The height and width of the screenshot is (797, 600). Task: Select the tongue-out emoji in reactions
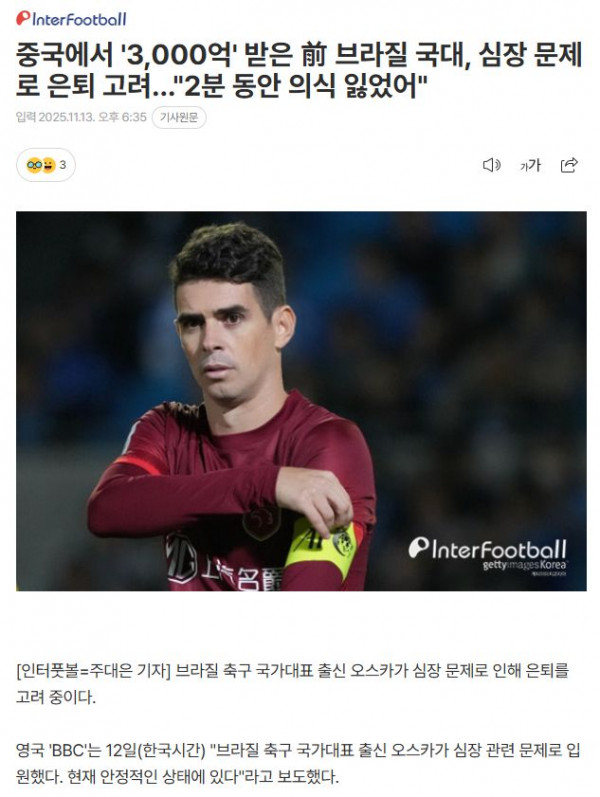pos(48,165)
